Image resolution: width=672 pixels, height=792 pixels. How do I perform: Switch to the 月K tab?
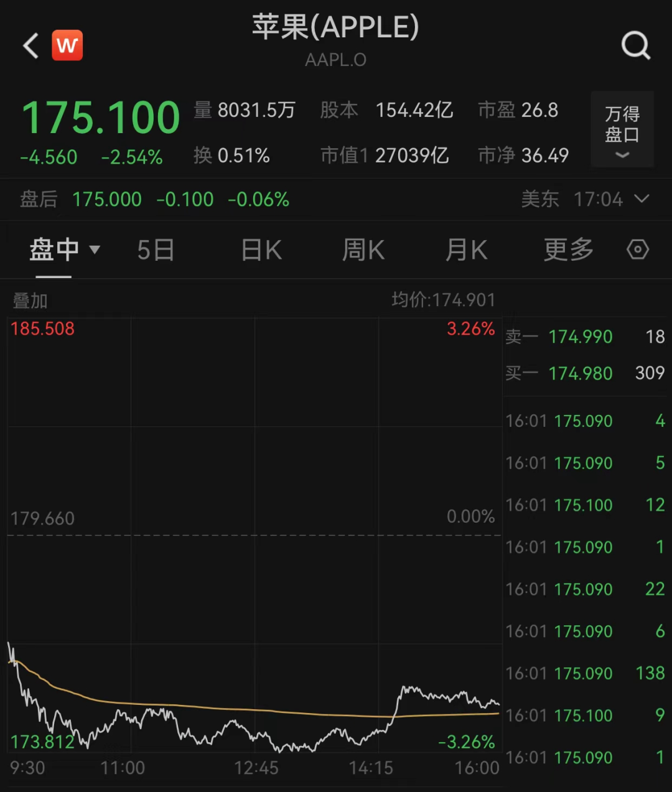click(x=466, y=250)
